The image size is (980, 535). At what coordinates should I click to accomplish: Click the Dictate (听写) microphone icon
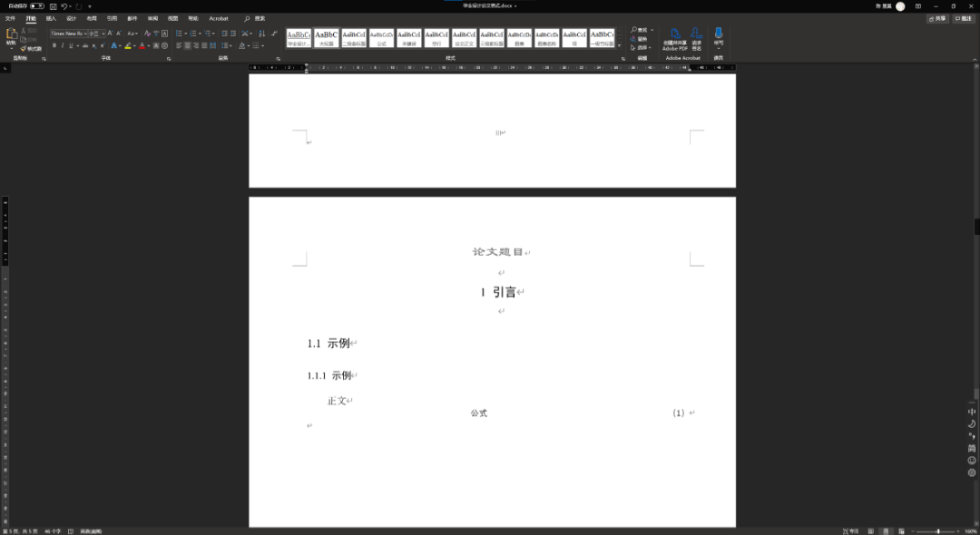[x=719, y=33]
